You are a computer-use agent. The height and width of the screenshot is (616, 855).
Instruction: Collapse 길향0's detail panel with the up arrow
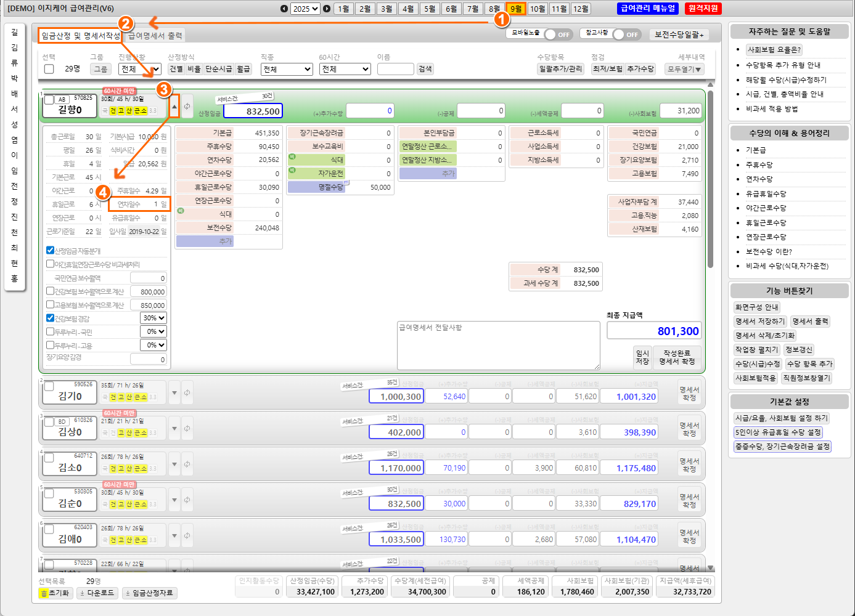click(174, 106)
